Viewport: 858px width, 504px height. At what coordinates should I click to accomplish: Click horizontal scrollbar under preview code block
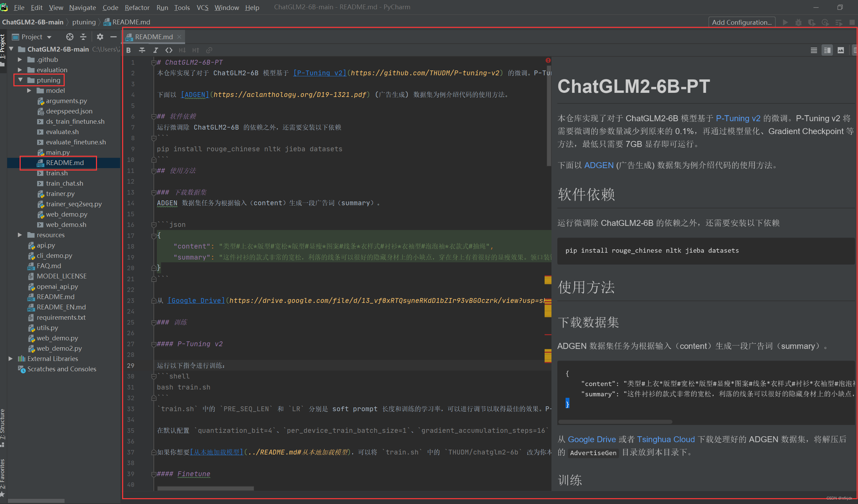(x=615, y=422)
